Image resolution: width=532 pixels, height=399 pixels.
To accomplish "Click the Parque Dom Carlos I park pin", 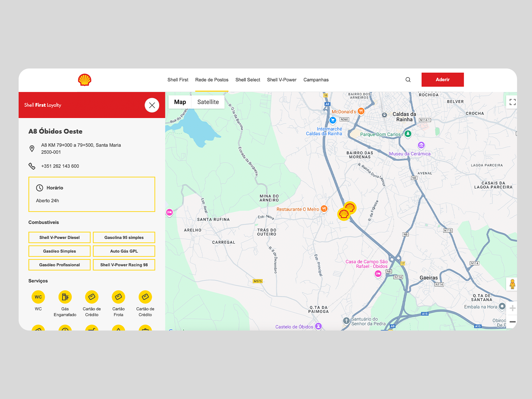I will [408, 134].
